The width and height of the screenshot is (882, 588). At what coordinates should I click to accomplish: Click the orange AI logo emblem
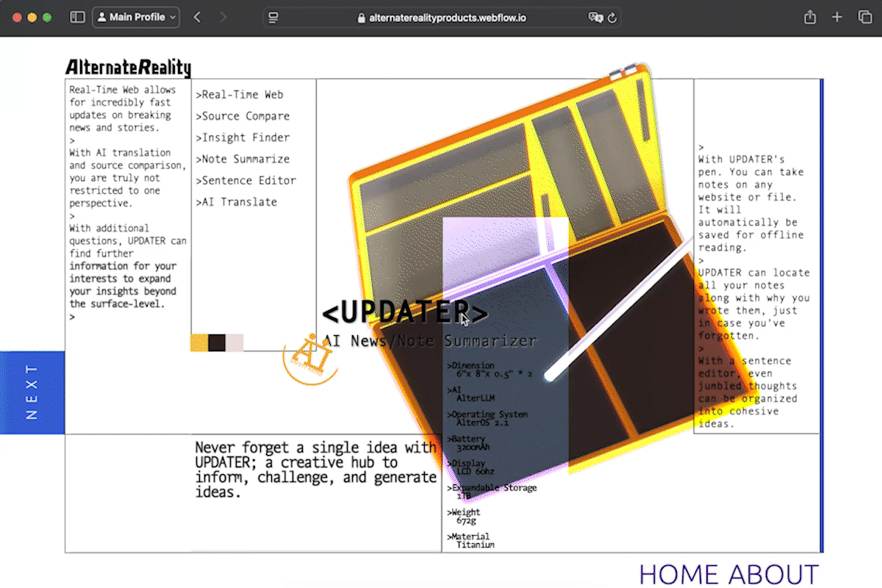(309, 358)
